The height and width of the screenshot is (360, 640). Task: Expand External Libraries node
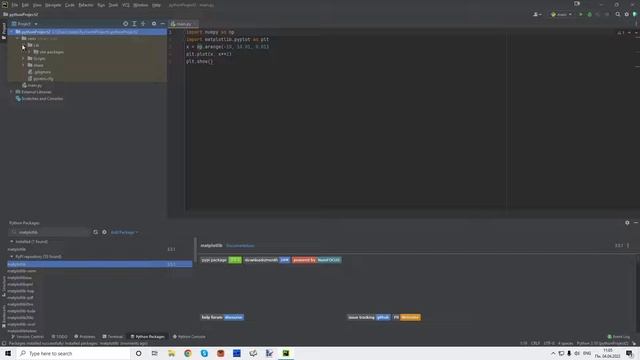click(x=11, y=92)
